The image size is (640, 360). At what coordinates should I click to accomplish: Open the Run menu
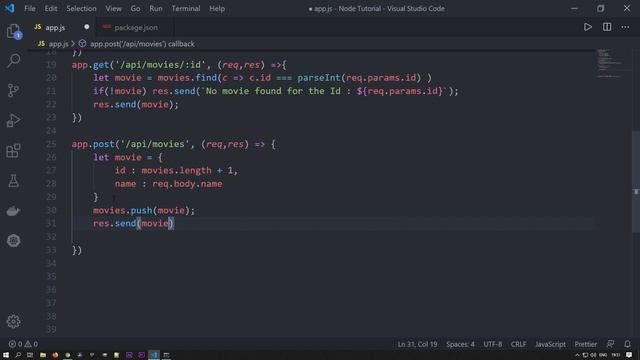156,9
